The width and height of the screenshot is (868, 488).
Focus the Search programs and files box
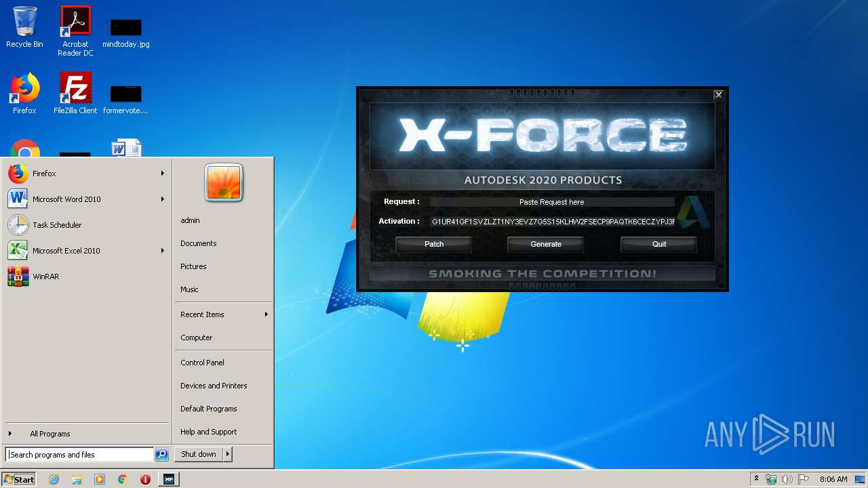(79, 455)
